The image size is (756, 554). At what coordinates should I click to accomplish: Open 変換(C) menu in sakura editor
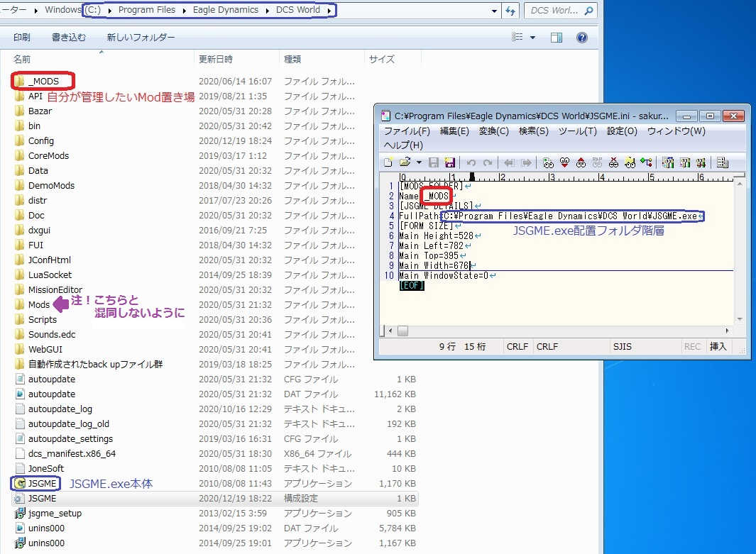[x=494, y=131]
